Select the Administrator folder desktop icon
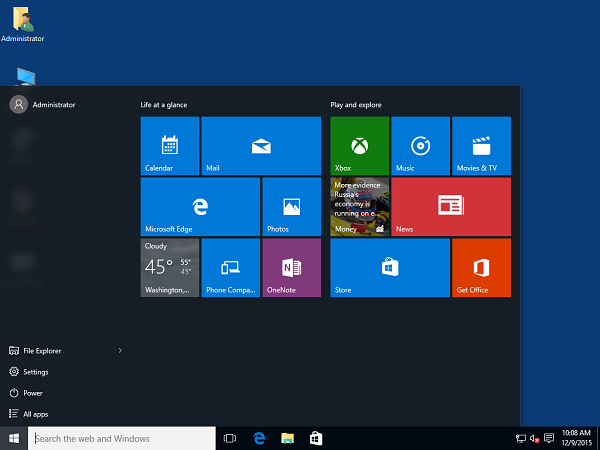This screenshot has height=450, width=600. (x=23, y=24)
